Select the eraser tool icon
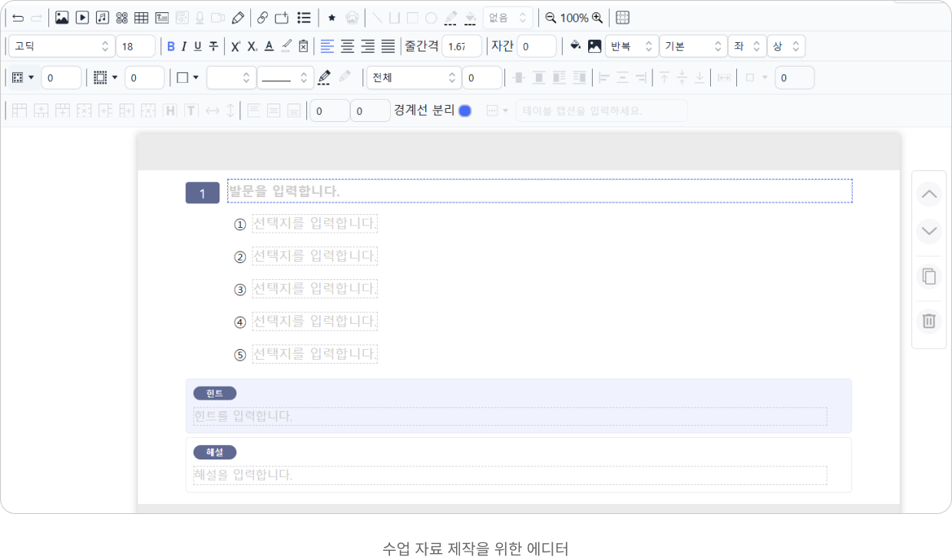The width and height of the screenshot is (952, 560). point(238,18)
